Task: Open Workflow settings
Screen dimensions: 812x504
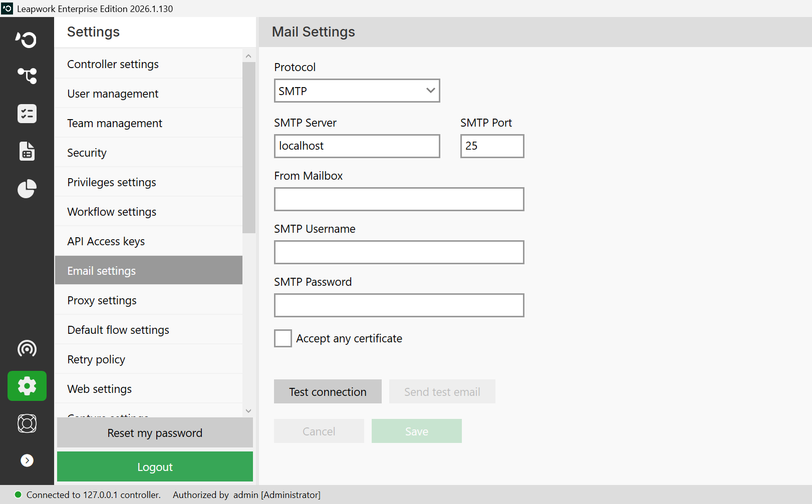Action: pyautogui.click(x=149, y=212)
